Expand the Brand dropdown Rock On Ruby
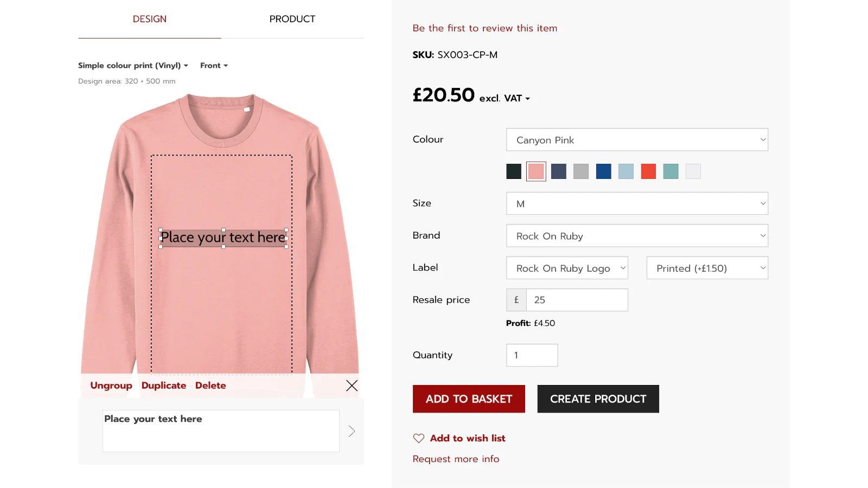Screen dimensions: 868x488 coord(637,236)
